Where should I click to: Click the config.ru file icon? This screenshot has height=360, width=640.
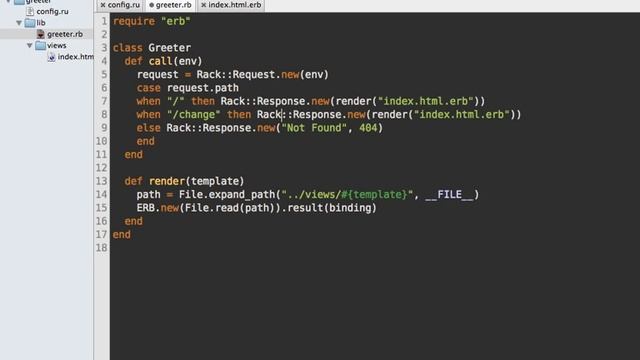[x=30, y=11]
